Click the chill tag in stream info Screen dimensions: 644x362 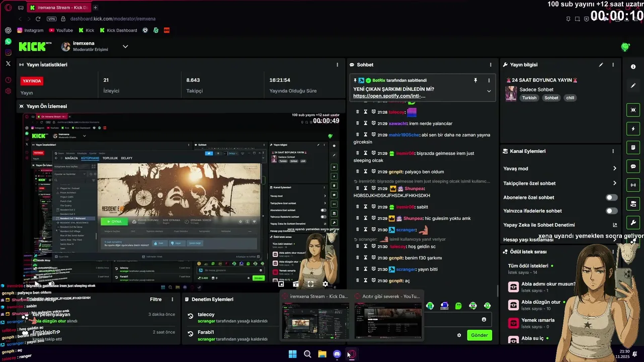pyautogui.click(x=570, y=98)
